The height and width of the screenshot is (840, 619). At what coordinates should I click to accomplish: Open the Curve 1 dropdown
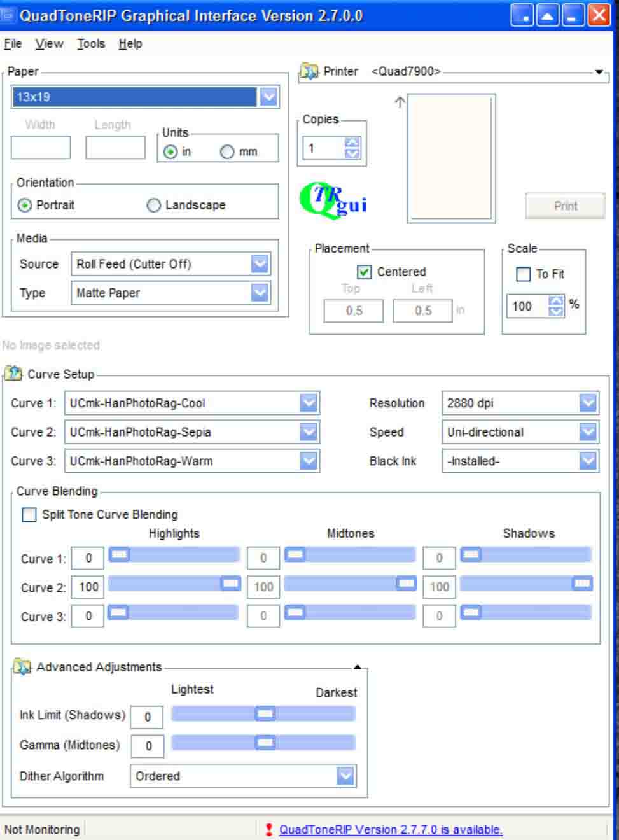(x=309, y=403)
